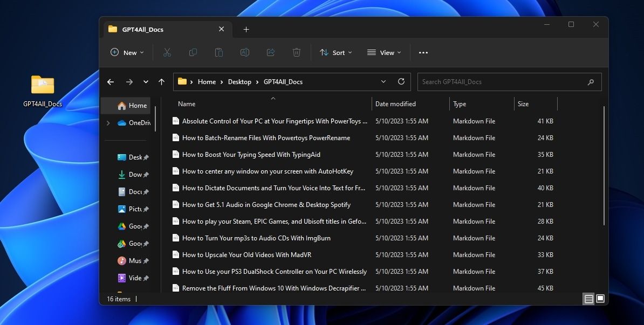The height and width of the screenshot is (325, 644).
Task: Open the See more menu (ellipsis)
Action: point(423,52)
